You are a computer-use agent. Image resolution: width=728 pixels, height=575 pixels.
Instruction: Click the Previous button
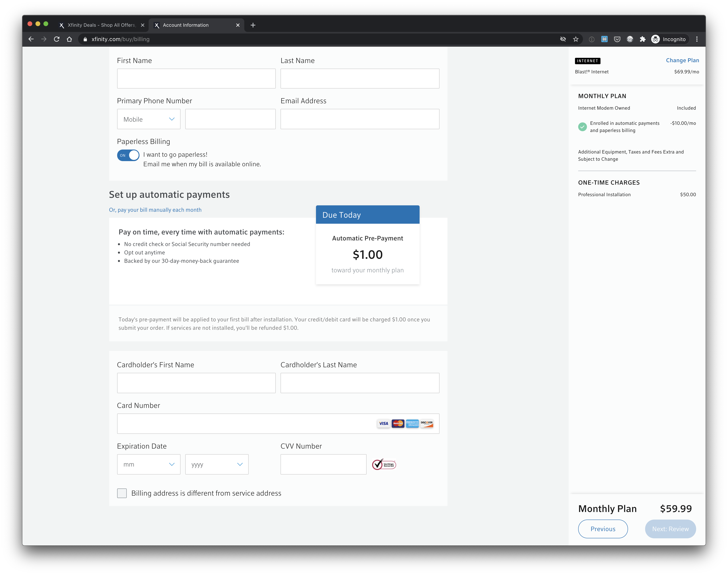pyautogui.click(x=602, y=529)
